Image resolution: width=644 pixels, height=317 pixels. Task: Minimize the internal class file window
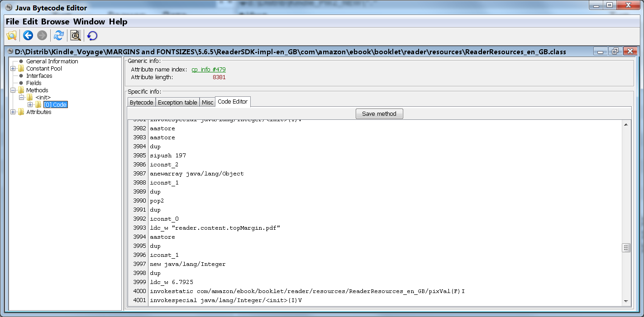click(x=600, y=52)
